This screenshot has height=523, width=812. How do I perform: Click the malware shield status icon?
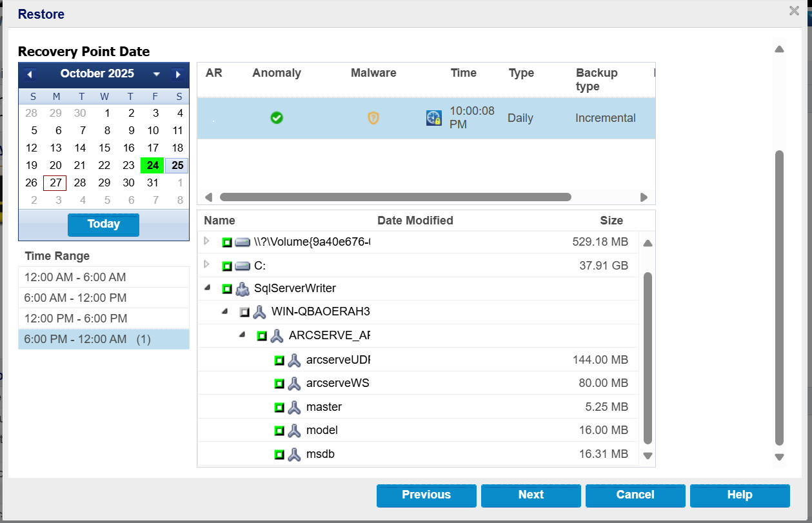pyautogui.click(x=373, y=118)
